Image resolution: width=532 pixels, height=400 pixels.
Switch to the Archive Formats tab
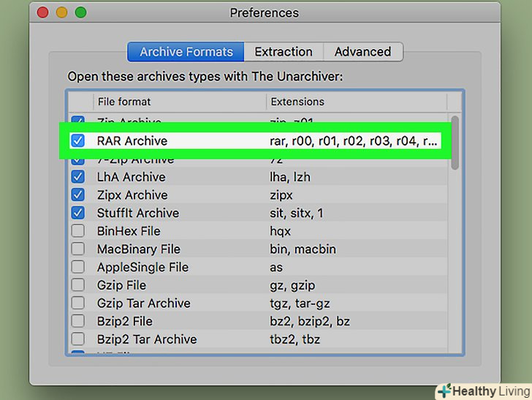pyautogui.click(x=186, y=52)
